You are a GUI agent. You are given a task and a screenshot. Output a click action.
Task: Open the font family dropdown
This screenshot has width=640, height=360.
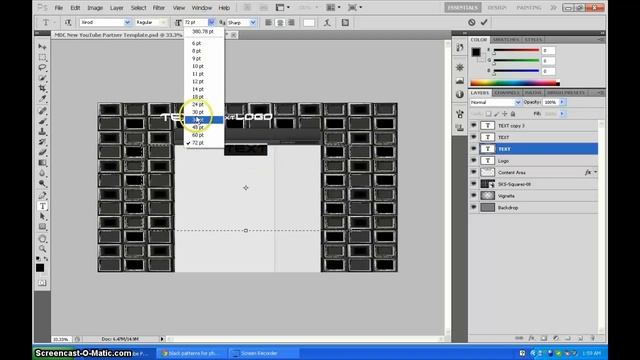point(127,22)
